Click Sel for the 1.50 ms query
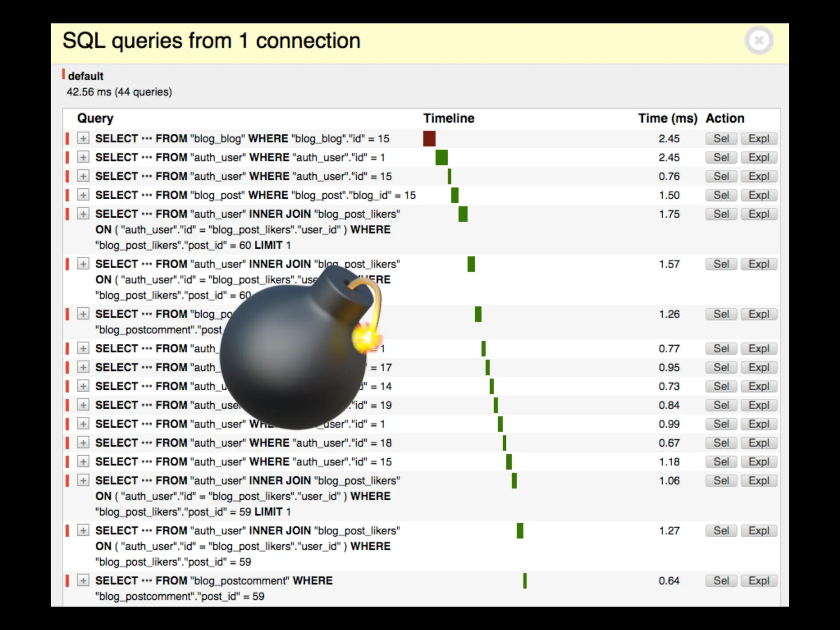The height and width of the screenshot is (630, 840). [721, 195]
